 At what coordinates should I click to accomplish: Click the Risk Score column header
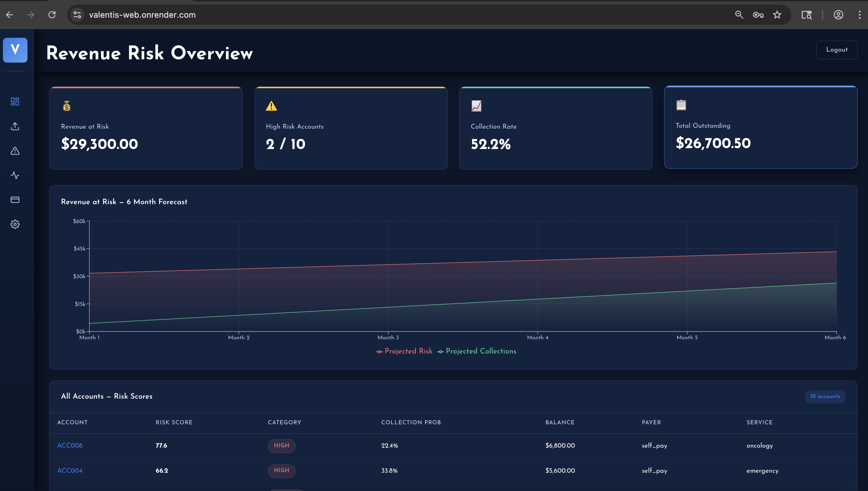coord(174,423)
